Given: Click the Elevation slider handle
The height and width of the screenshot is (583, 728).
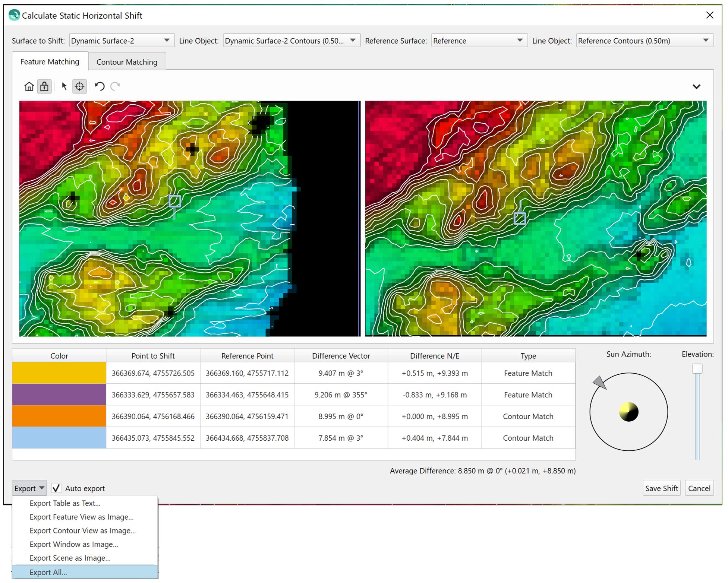Looking at the screenshot, I should tap(697, 369).
